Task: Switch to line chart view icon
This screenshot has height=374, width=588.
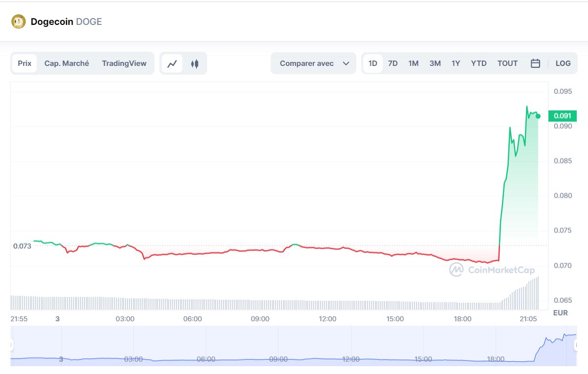Action: [172, 63]
